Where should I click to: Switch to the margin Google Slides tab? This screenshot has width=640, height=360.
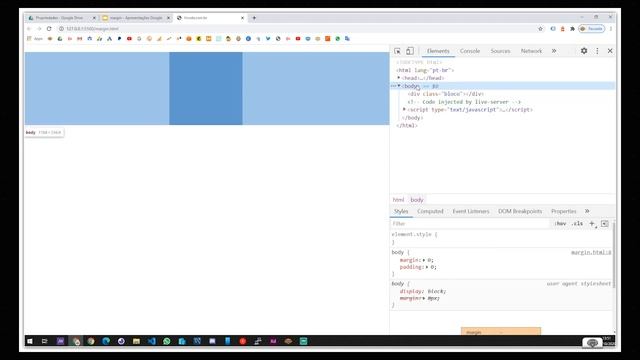coord(136,18)
